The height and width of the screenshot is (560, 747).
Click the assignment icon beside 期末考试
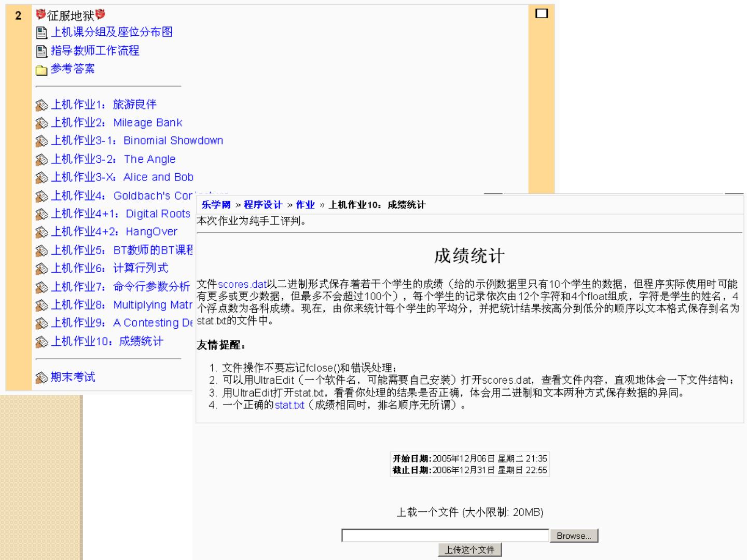tap(41, 378)
